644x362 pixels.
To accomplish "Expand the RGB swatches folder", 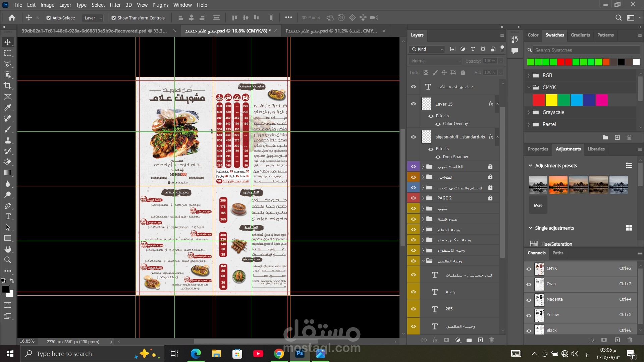I will 529,75.
